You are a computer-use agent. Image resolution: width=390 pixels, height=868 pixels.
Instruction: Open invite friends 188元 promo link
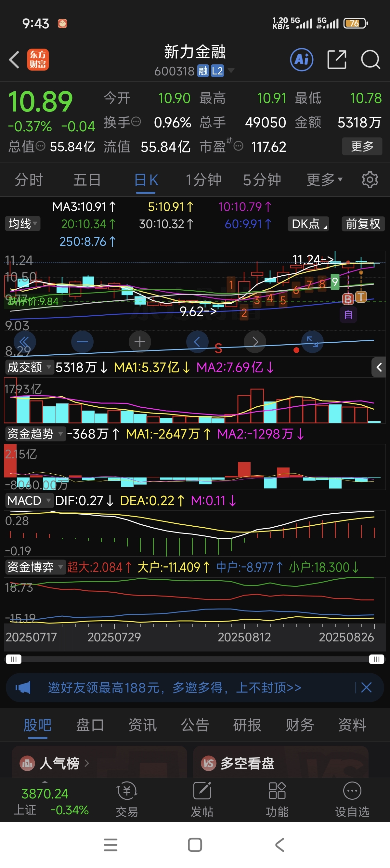click(175, 687)
